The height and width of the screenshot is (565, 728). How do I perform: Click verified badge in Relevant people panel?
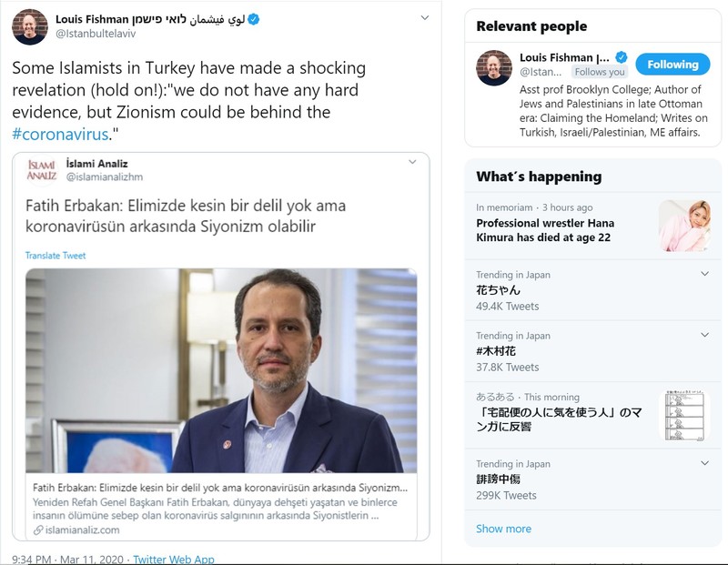pyautogui.click(x=622, y=57)
